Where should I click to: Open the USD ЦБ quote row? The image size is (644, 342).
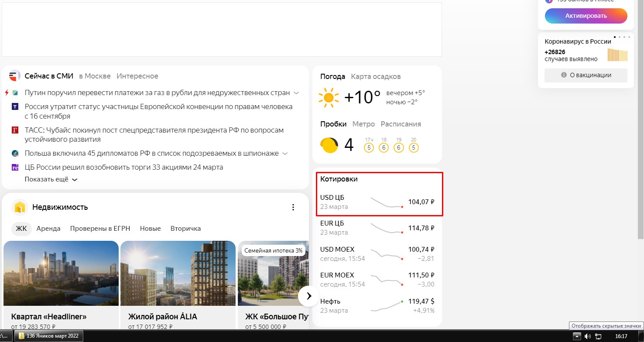377,202
